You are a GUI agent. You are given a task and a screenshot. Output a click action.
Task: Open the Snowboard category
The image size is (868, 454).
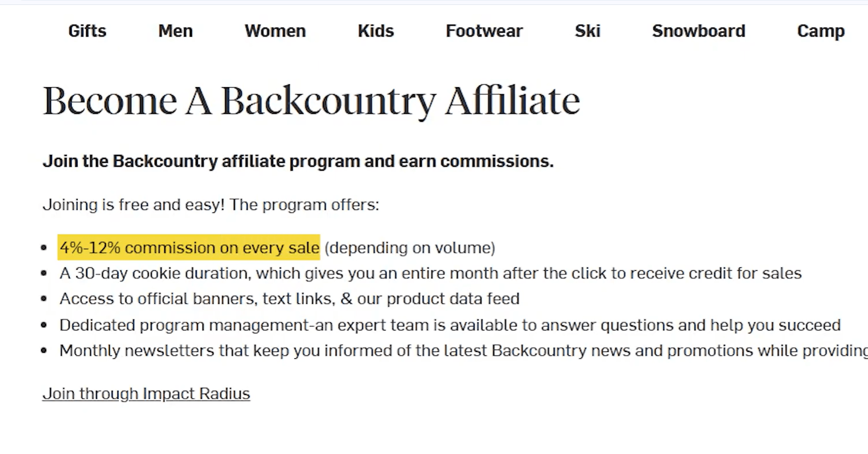698,31
